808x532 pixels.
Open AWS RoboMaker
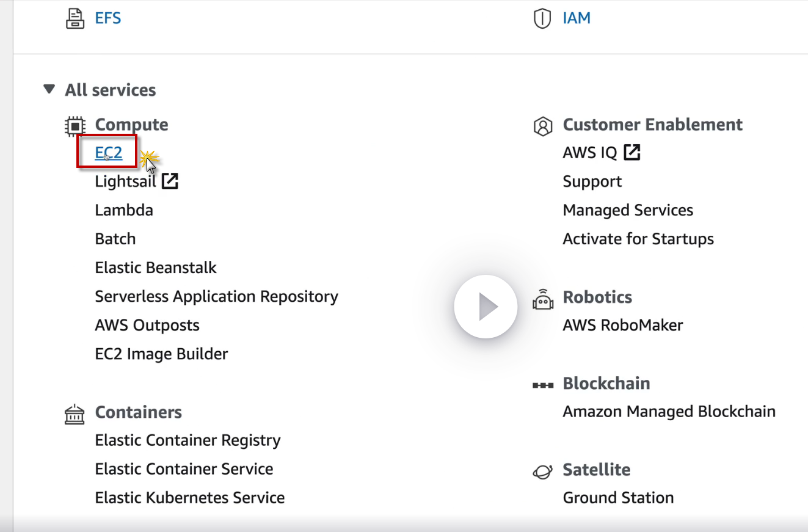[622, 325]
